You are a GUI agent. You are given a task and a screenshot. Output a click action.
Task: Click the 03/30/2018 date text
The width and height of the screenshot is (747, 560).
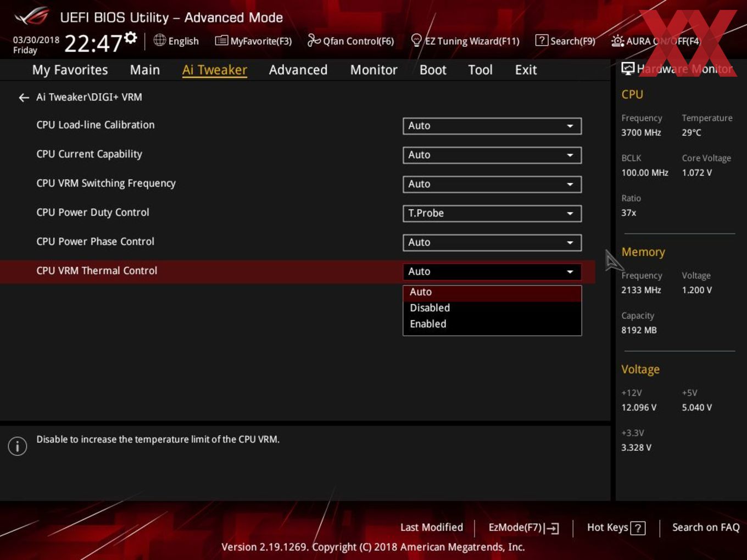[36, 40]
